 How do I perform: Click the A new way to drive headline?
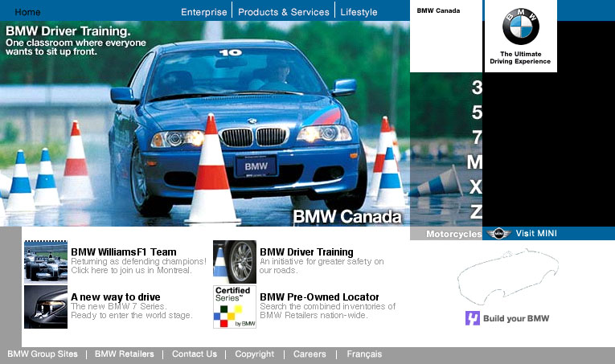point(115,297)
